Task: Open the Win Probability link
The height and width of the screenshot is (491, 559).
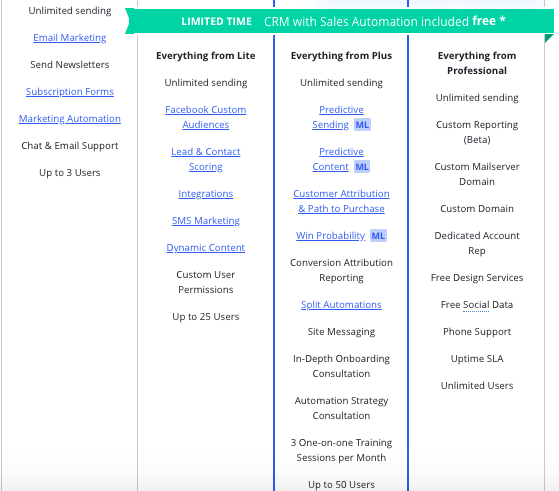Action: (x=330, y=236)
